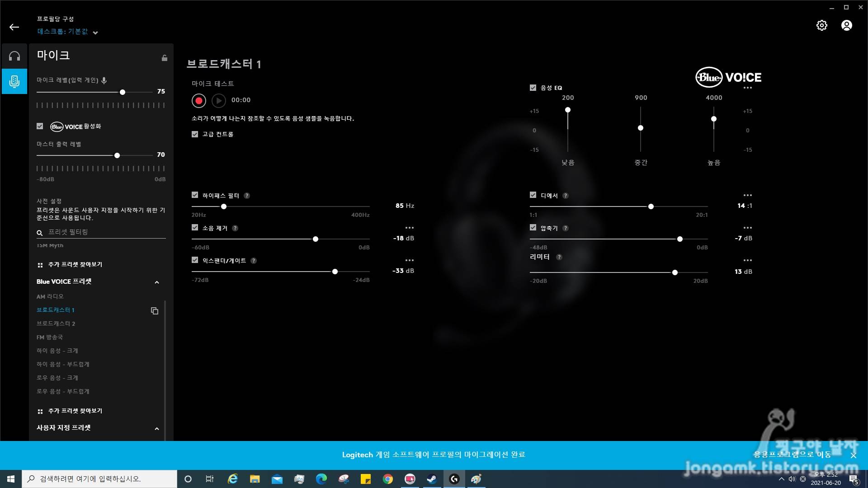Toggle the 음성 EQ checkbox

click(x=533, y=88)
